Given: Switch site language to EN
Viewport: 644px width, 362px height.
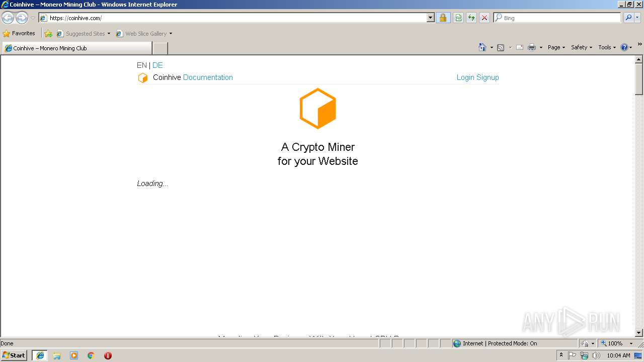Looking at the screenshot, I should [142, 65].
